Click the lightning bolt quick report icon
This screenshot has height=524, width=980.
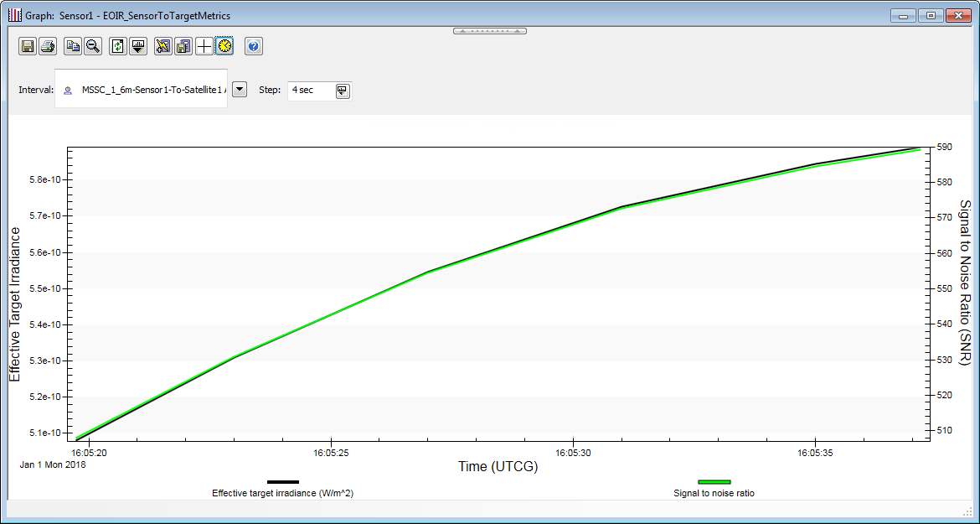click(x=163, y=46)
